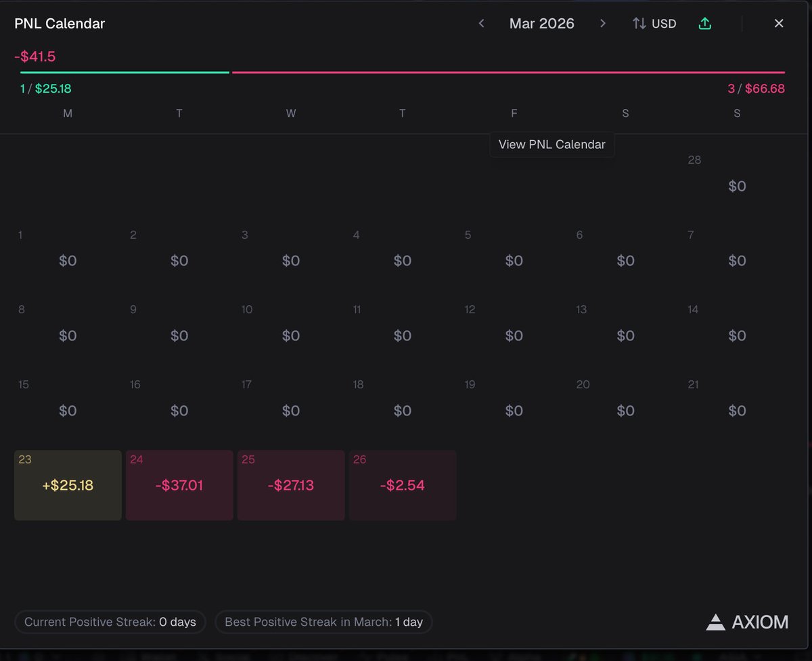
Task: Click the total PNL value -$41.5
Action: [35, 57]
